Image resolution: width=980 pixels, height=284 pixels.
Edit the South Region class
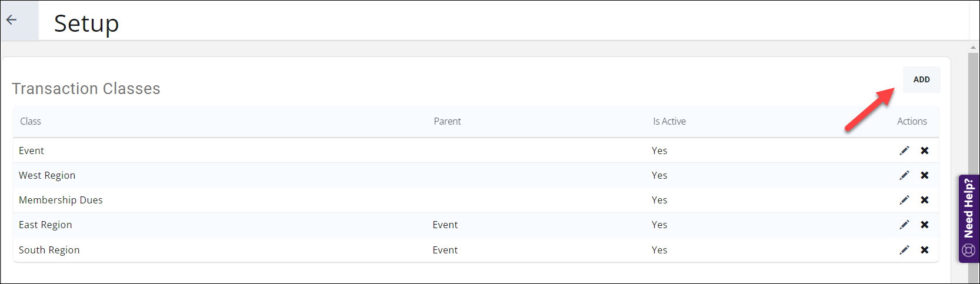pyautogui.click(x=904, y=250)
